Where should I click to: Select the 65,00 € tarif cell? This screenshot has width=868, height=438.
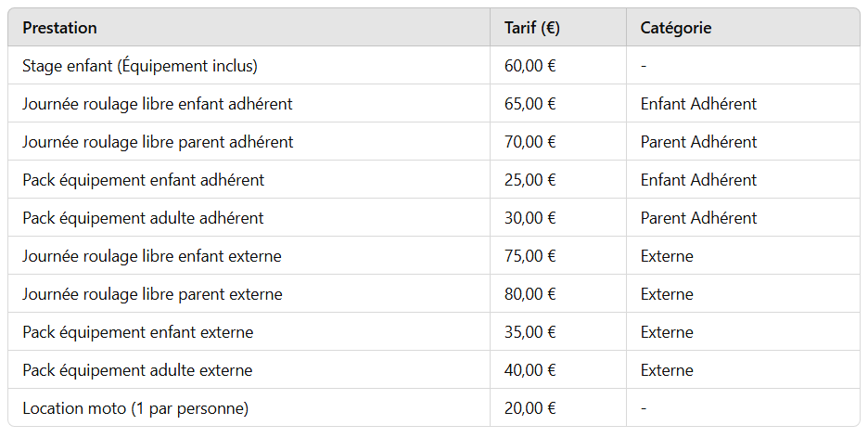tap(530, 104)
